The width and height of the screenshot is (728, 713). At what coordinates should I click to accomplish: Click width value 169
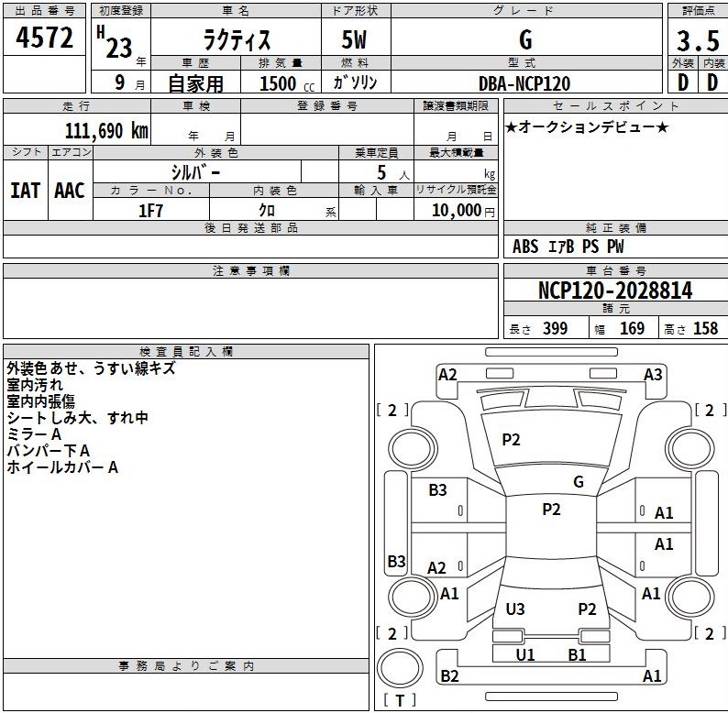(x=632, y=329)
